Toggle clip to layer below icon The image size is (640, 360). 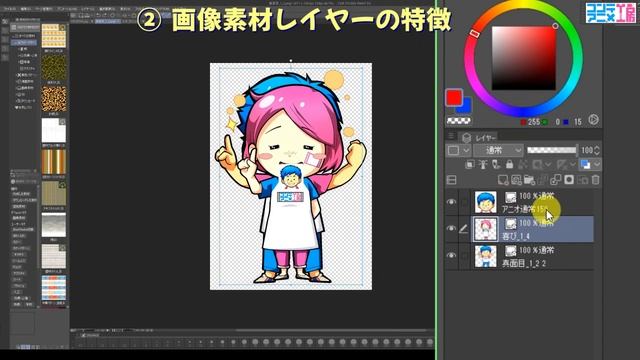(470, 164)
